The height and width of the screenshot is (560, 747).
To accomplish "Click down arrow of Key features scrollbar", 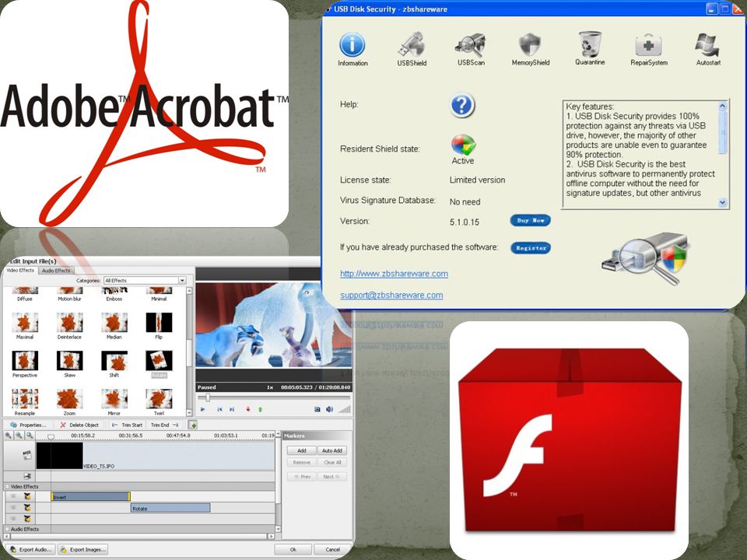I will click(722, 202).
